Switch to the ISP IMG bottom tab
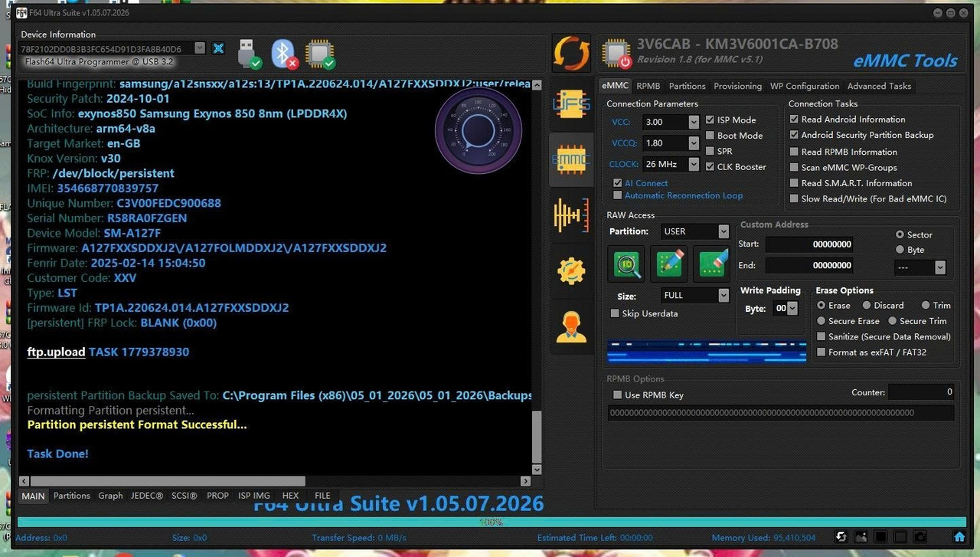 (254, 496)
